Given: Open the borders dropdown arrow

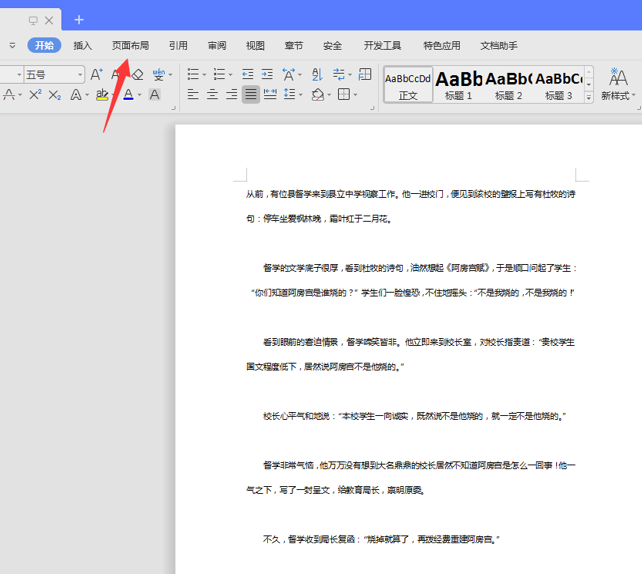Looking at the screenshot, I should click(355, 95).
